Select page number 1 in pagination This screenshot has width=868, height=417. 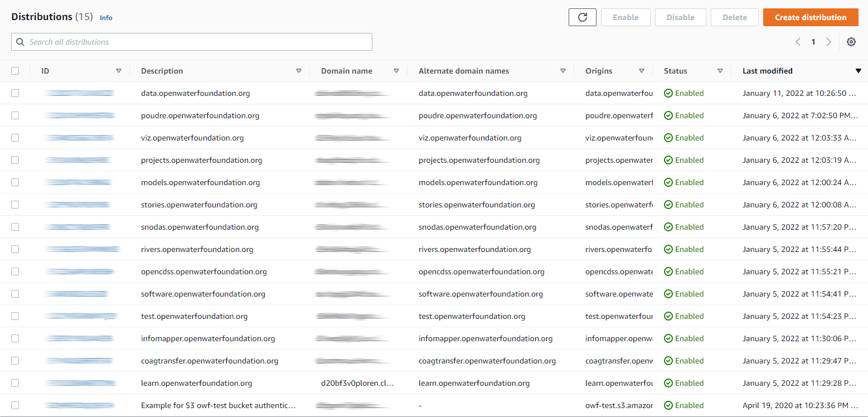click(813, 42)
